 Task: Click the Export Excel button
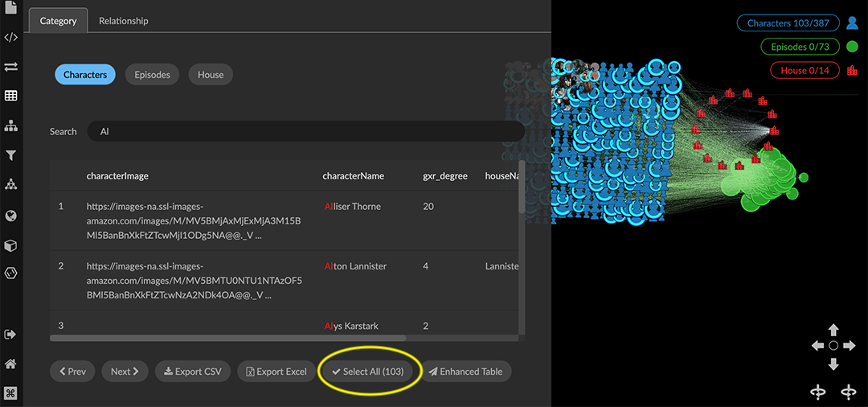pyautogui.click(x=276, y=372)
